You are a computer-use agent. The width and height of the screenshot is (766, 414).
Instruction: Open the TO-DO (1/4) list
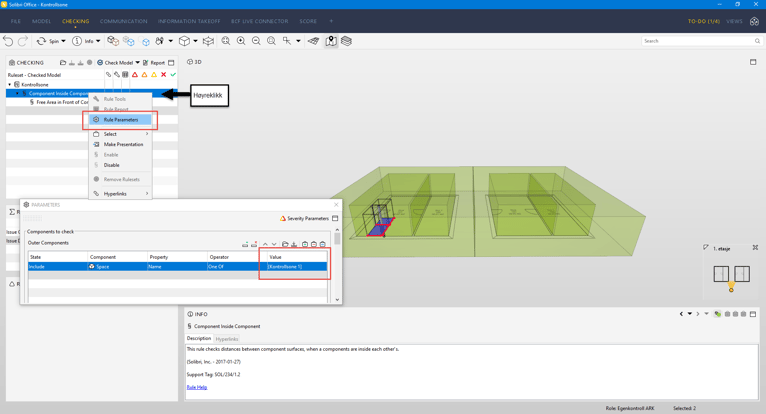point(703,22)
